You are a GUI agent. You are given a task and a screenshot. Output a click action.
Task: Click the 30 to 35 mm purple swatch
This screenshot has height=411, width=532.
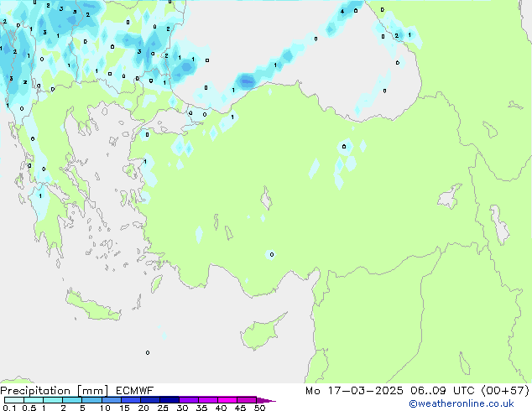point(189,400)
